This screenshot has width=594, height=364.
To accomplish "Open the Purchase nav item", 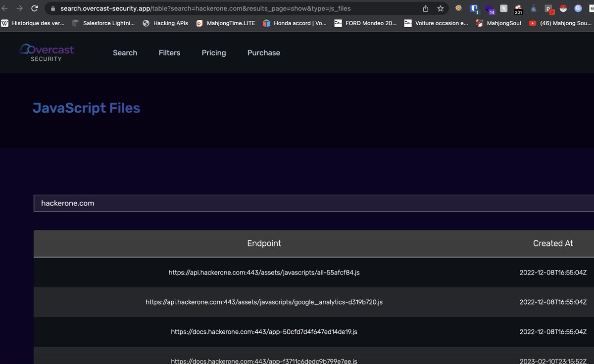I will coord(264,53).
